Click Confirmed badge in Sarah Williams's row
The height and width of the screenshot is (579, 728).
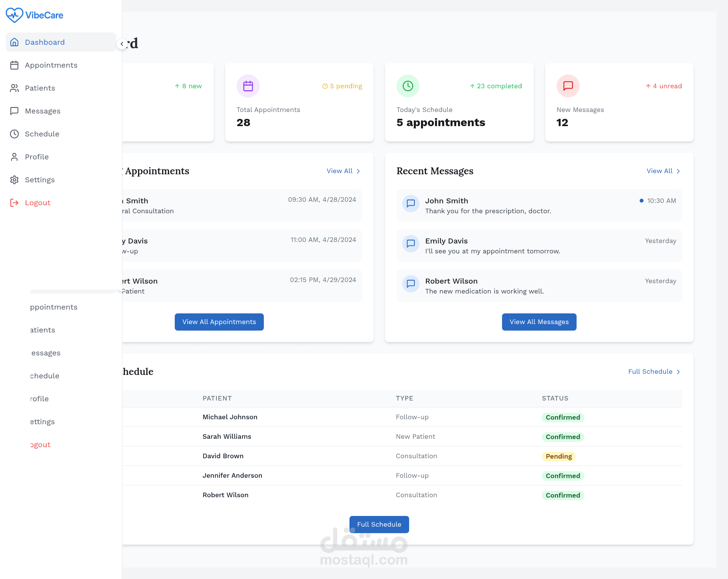click(x=563, y=437)
